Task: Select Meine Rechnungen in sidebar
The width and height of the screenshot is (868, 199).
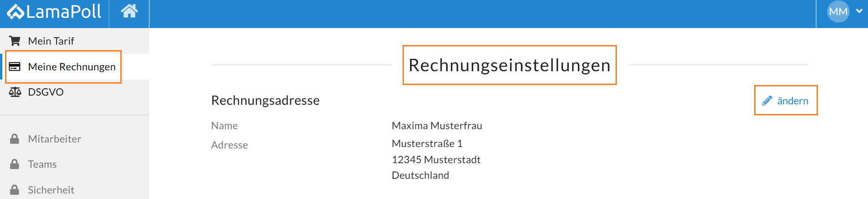Action: (72, 67)
